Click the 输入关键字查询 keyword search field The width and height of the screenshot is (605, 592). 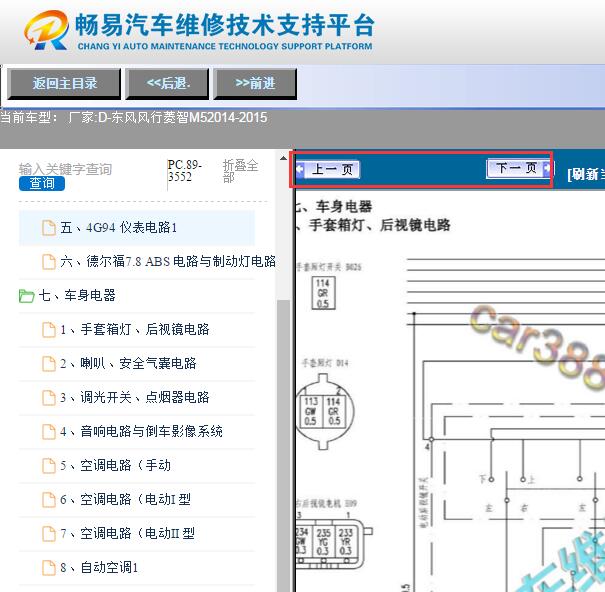66,169
